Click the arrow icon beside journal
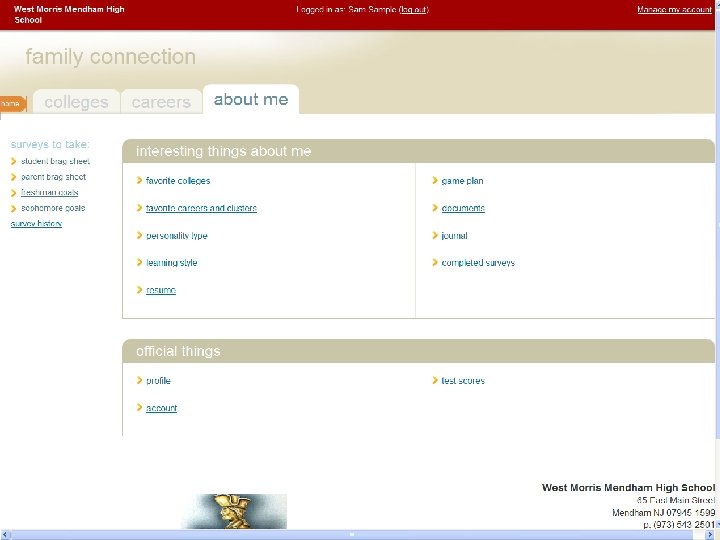This screenshot has width=720, height=540. [x=435, y=235]
